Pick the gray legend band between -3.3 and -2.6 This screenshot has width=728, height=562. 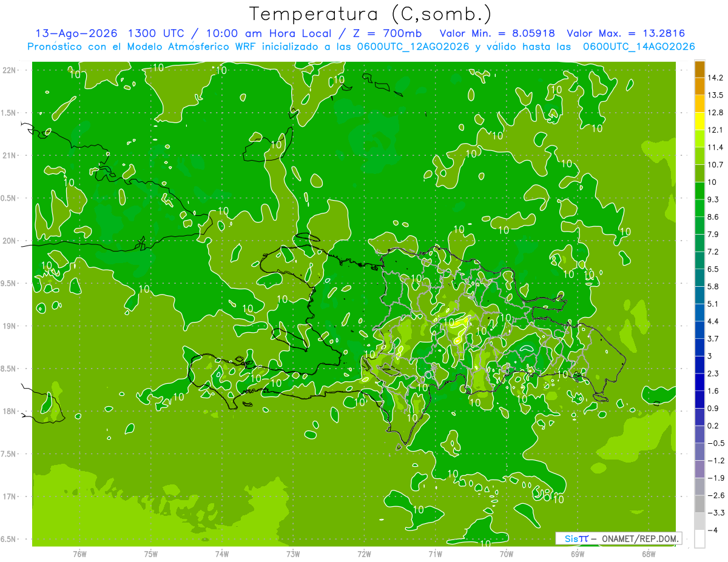point(699,504)
